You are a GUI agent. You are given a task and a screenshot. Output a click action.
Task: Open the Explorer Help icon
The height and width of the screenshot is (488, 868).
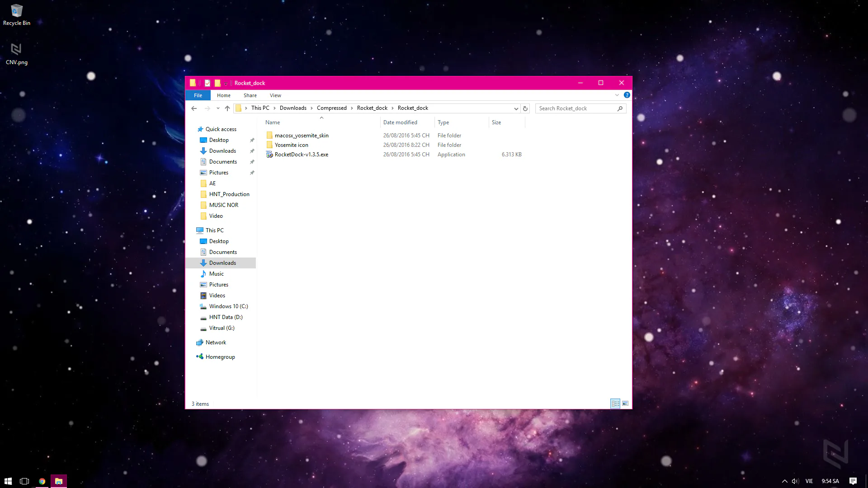click(x=627, y=95)
